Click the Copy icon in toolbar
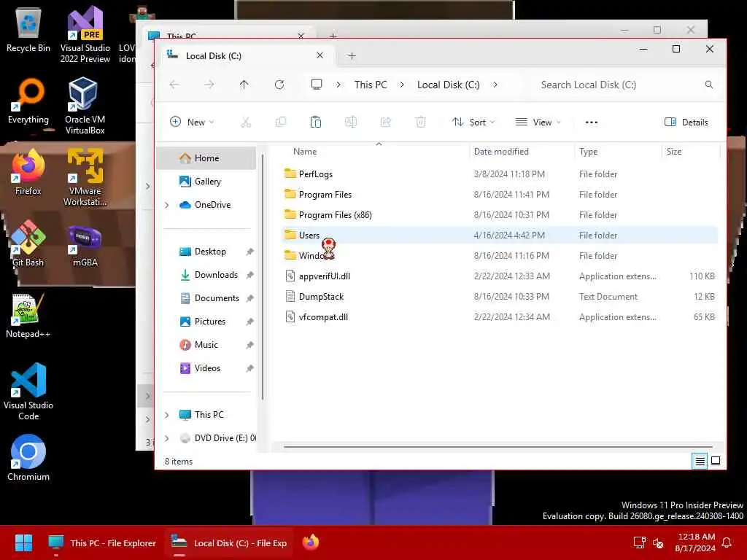The width and height of the screenshot is (747, 560). click(x=281, y=122)
